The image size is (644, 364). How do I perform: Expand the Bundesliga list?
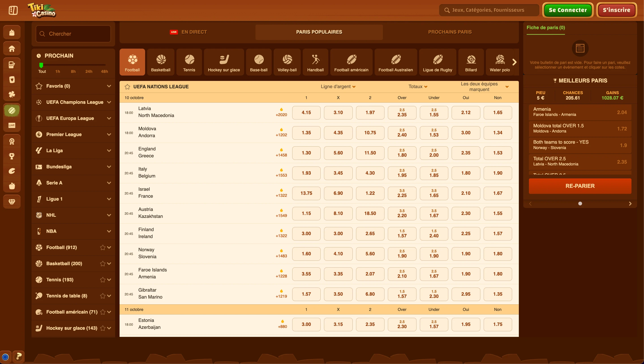pos(73,167)
